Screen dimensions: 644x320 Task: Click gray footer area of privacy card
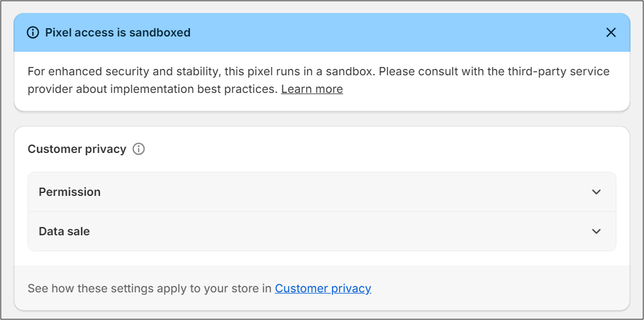499,288
